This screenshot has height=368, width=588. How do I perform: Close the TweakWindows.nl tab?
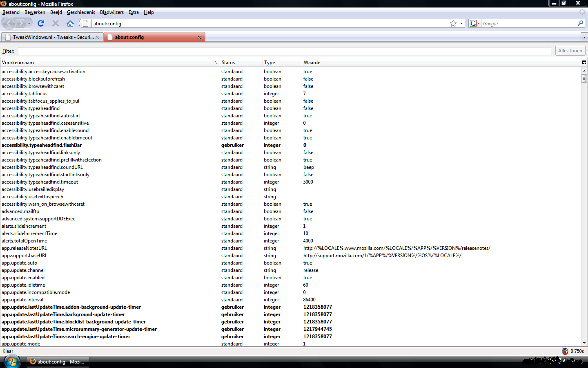tap(97, 37)
